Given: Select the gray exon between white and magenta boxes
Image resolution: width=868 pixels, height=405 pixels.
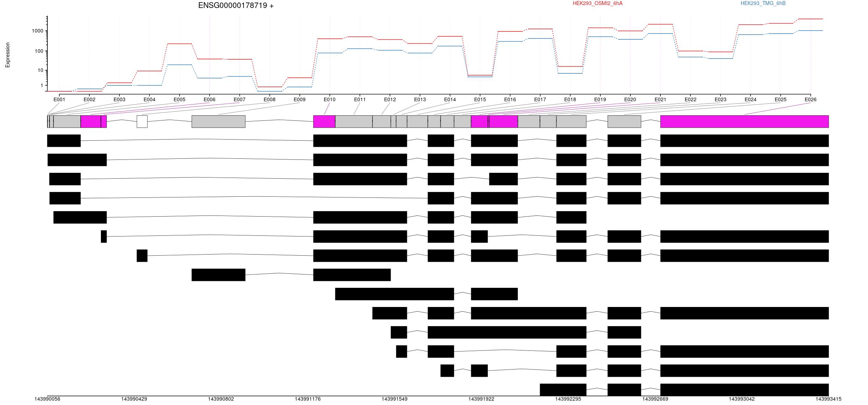Looking at the screenshot, I should tap(218, 121).
